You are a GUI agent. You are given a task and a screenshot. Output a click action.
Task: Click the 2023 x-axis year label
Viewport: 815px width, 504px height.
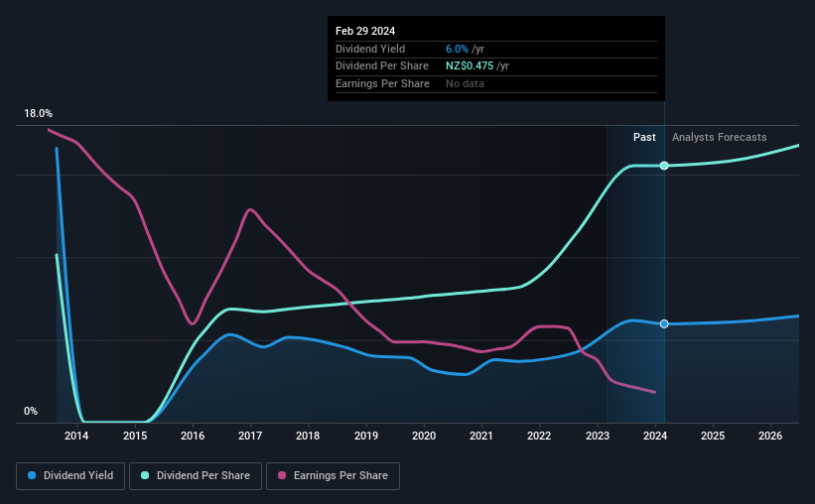click(598, 436)
